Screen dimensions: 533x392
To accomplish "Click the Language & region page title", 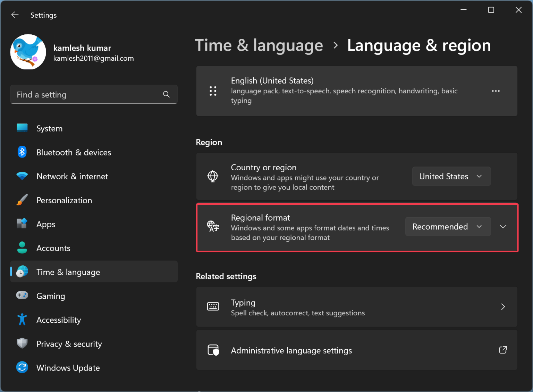I will [x=419, y=45].
